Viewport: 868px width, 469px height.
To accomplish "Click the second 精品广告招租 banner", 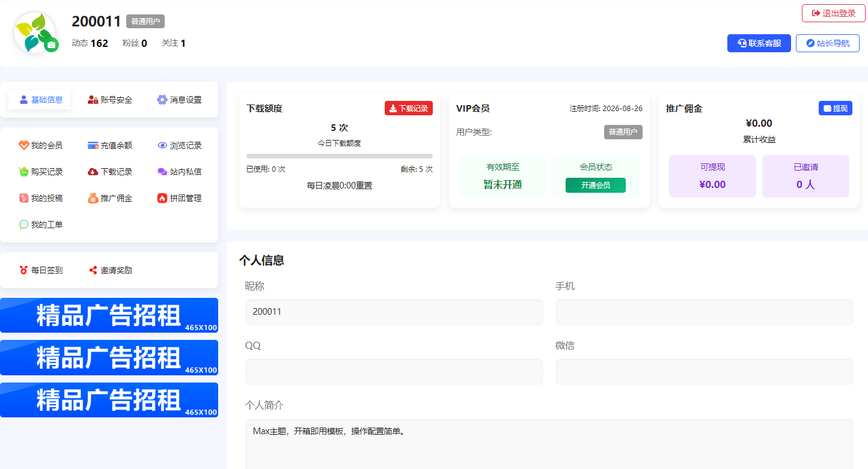I will coord(109,357).
